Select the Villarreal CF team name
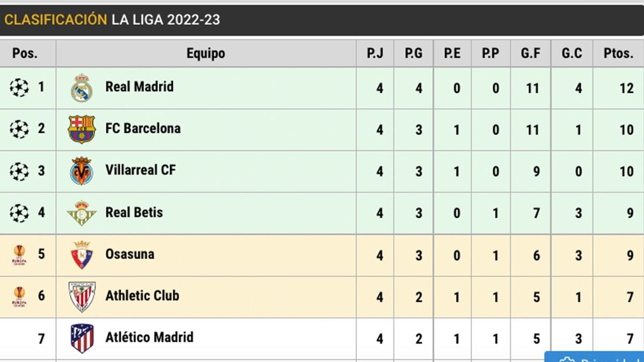The width and height of the screenshot is (644, 362). [x=141, y=170]
